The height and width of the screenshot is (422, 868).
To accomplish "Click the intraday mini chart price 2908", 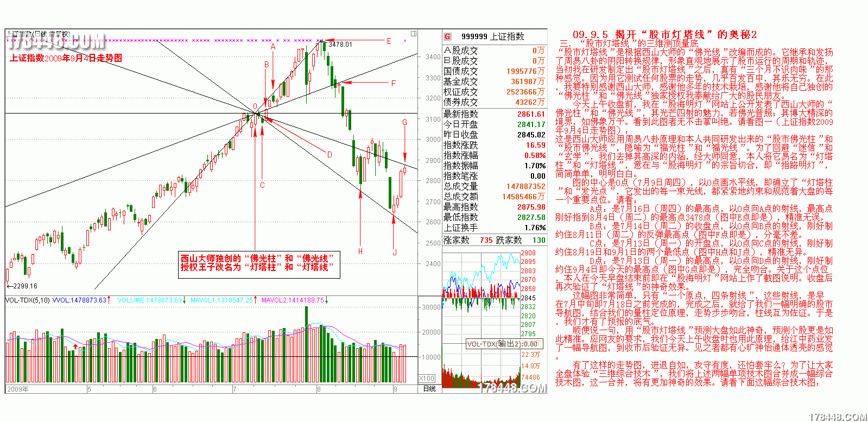I will click(x=528, y=253).
